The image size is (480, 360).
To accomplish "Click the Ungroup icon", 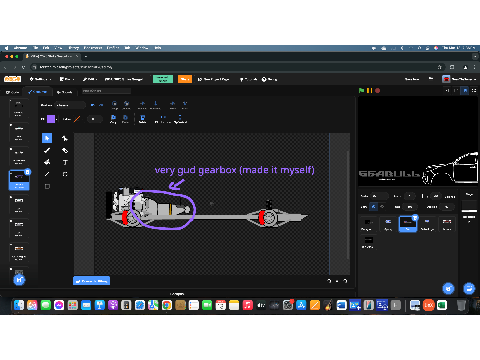I will coord(126,105).
